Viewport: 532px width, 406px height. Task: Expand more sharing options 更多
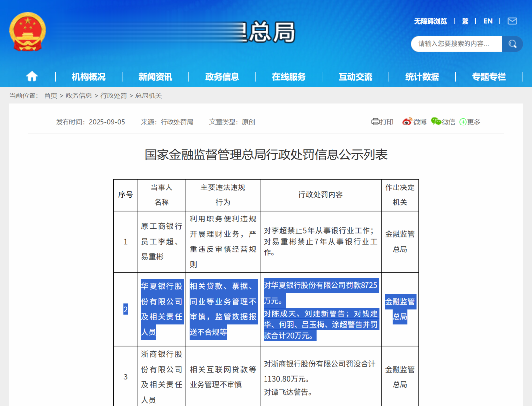[x=470, y=122]
